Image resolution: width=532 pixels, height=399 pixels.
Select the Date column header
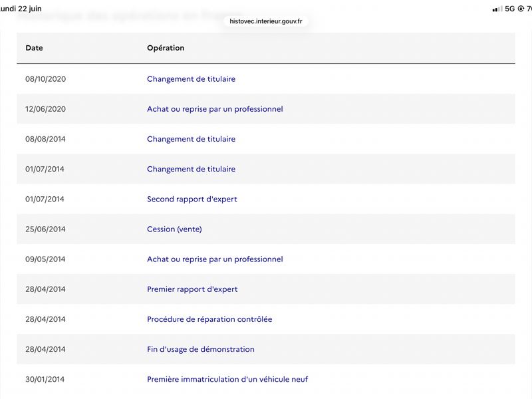(x=35, y=48)
